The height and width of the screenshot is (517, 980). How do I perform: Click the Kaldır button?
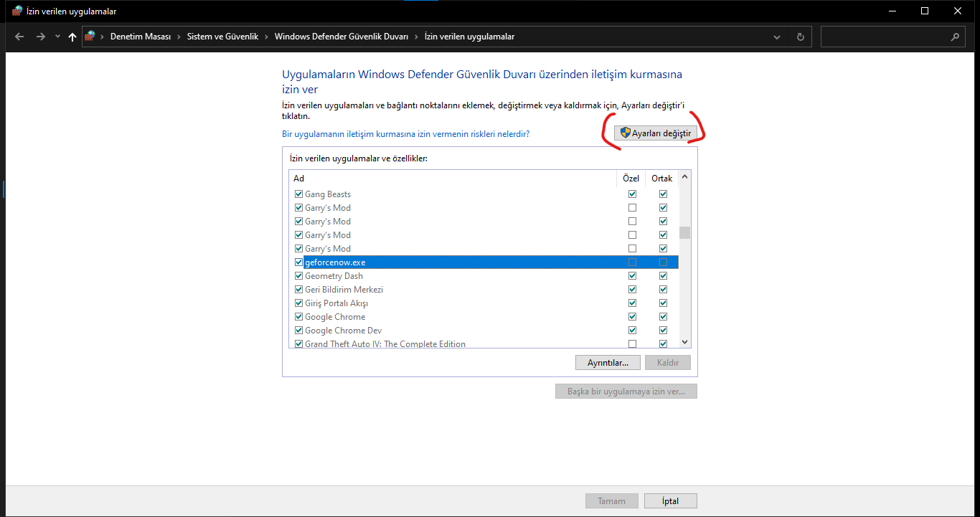click(x=668, y=363)
